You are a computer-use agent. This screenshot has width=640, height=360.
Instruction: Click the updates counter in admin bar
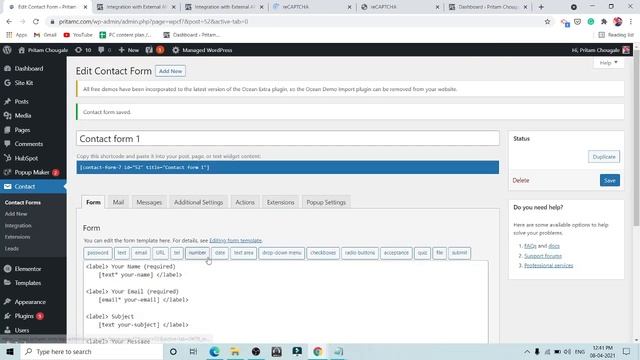click(83, 50)
